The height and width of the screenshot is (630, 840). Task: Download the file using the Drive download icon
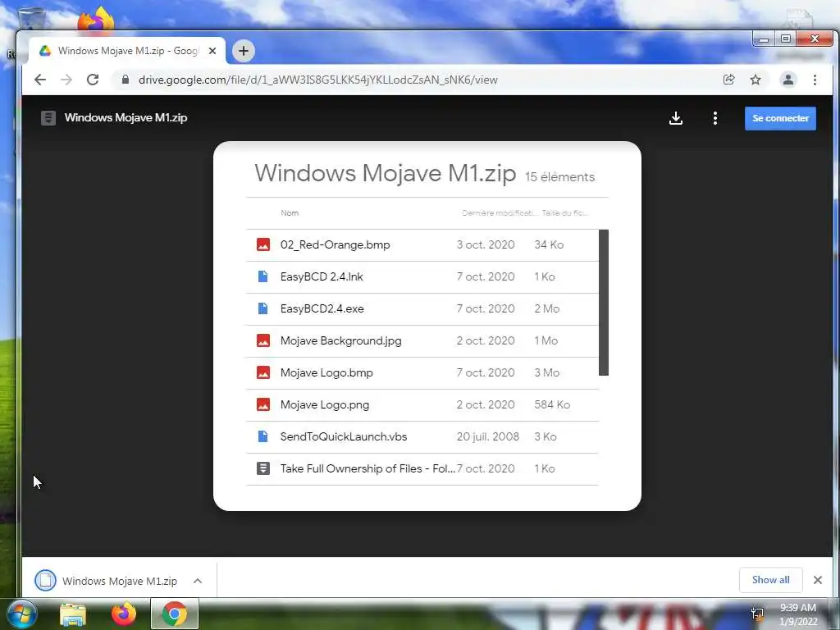point(676,118)
